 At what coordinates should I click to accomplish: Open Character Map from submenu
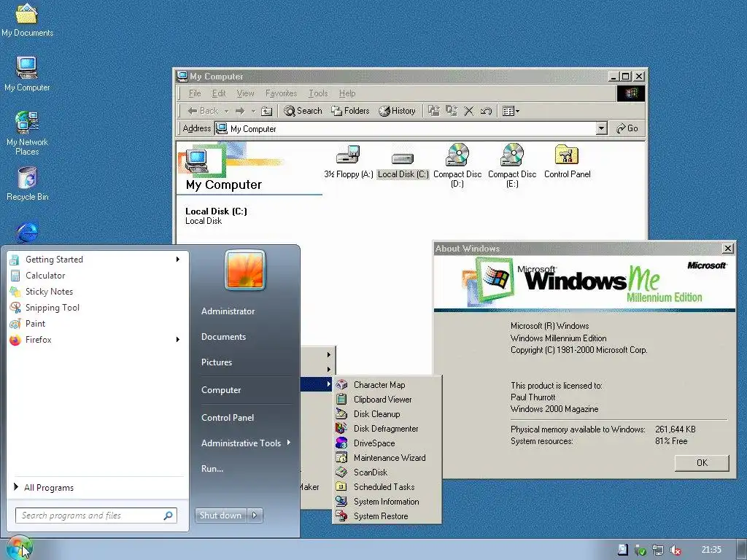(387, 385)
